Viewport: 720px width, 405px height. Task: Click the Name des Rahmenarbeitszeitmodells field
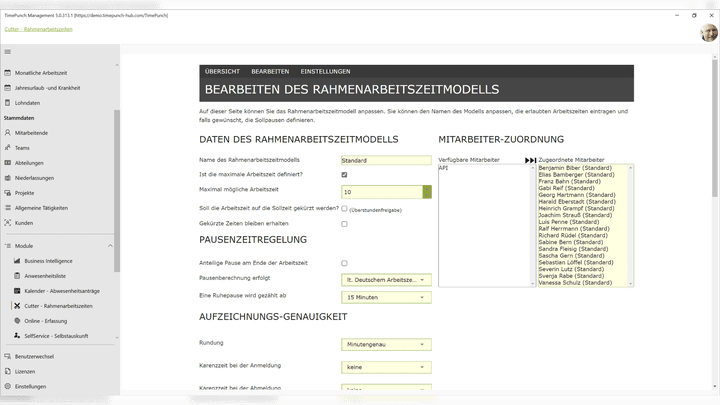pyautogui.click(x=386, y=160)
